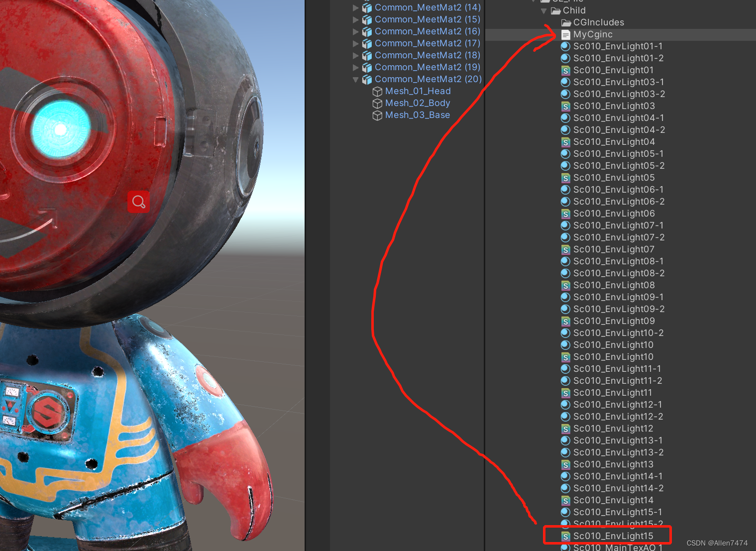Screen dimensions: 756x551
Task: Select Sc010_EnvLight13-1 material
Action: point(618,441)
